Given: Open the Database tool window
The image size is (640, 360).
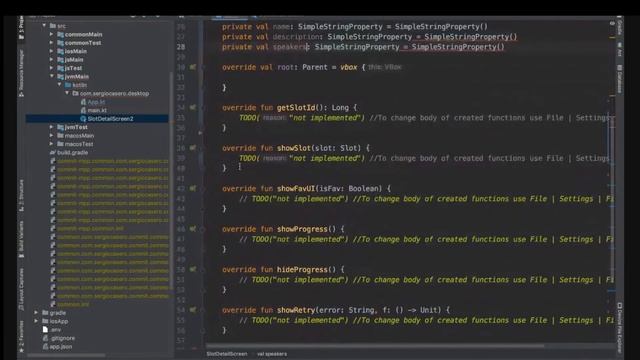Looking at the screenshot, I should [620, 79].
